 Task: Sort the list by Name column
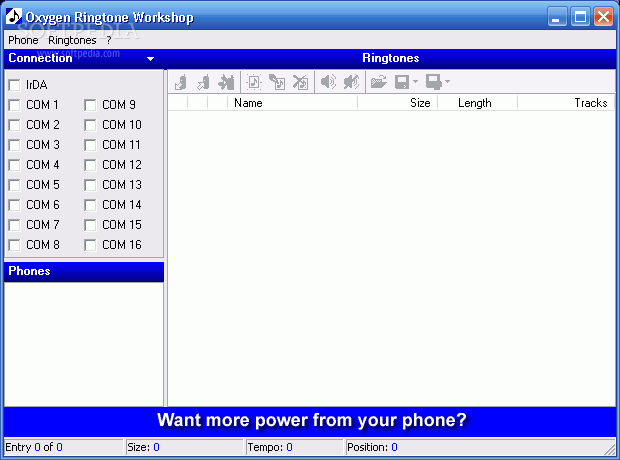292,103
